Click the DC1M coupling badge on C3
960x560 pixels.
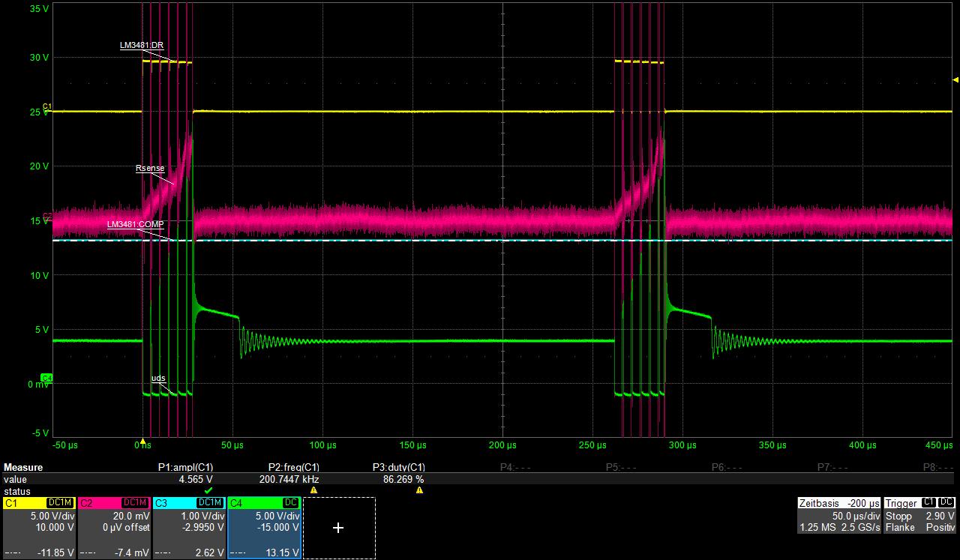(210, 502)
